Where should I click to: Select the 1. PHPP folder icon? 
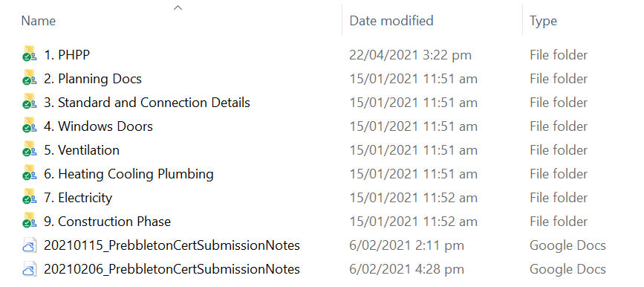[30, 55]
